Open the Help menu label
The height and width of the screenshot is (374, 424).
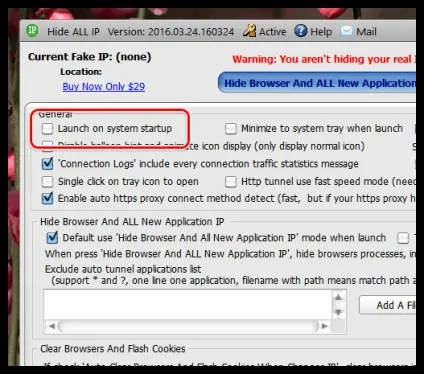tap(321, 32)
